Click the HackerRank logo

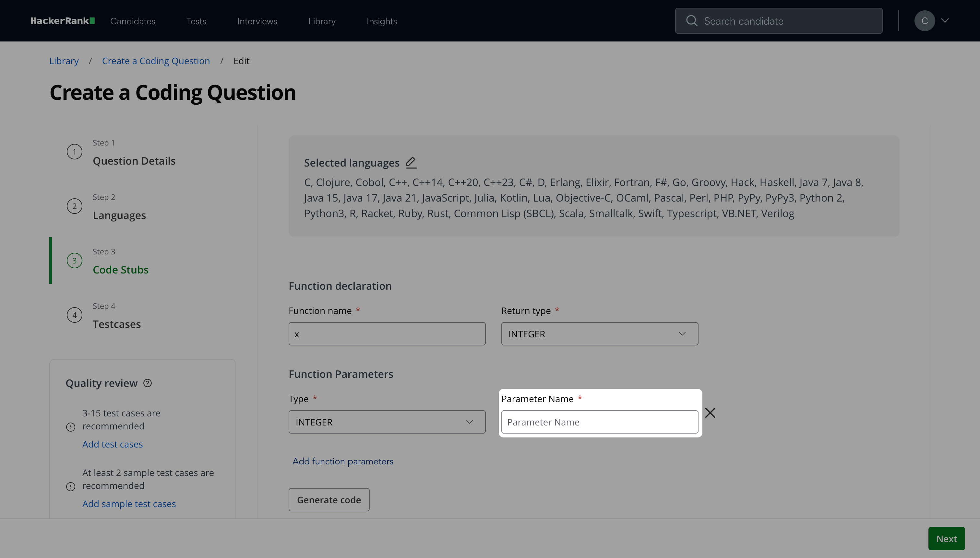tap(63, 21)
